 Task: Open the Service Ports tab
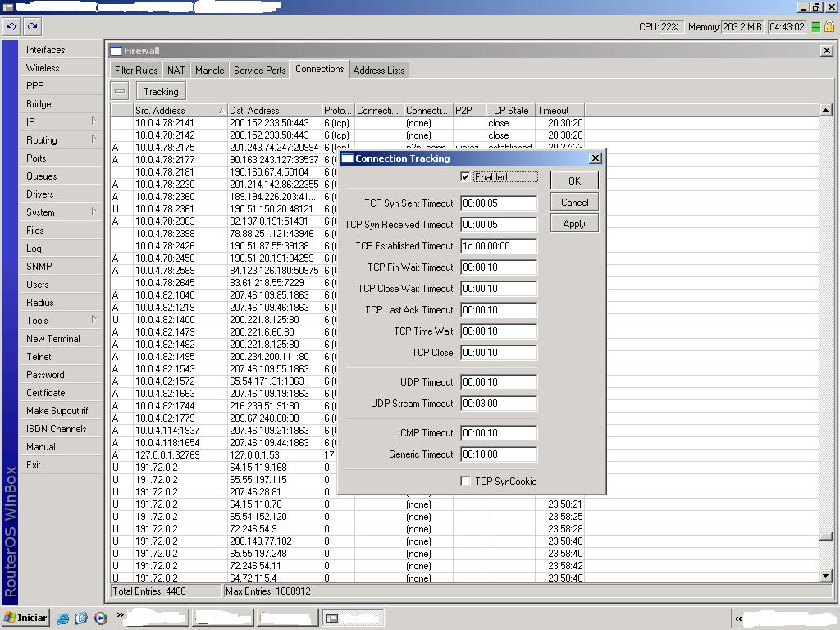(x=259, y=71)
